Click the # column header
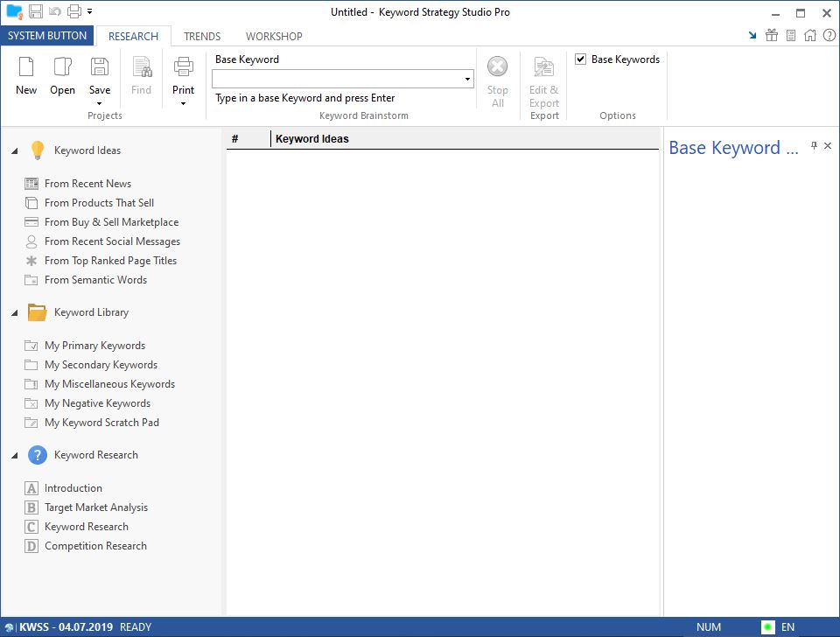The height and width of the screenshot is (637, 840). (248, 139)
